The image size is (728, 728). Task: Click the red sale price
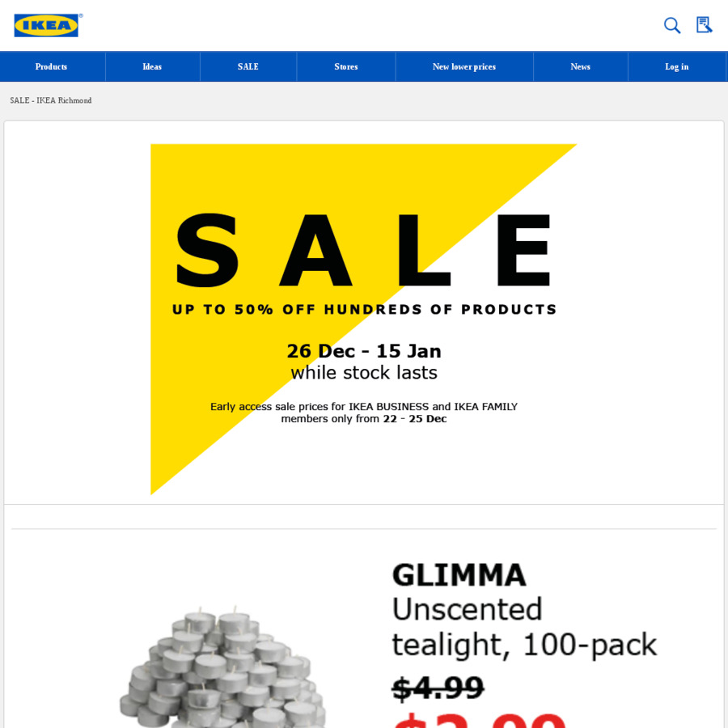(477, 718)
